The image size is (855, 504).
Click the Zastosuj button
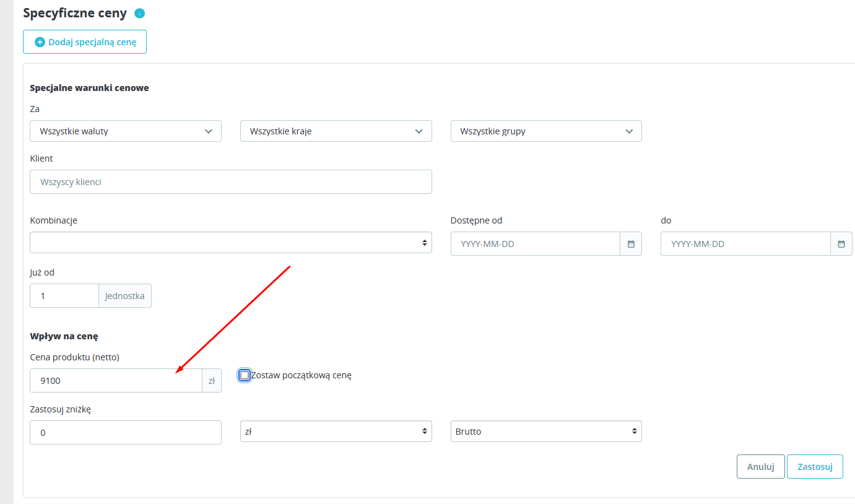pos(815,467)
